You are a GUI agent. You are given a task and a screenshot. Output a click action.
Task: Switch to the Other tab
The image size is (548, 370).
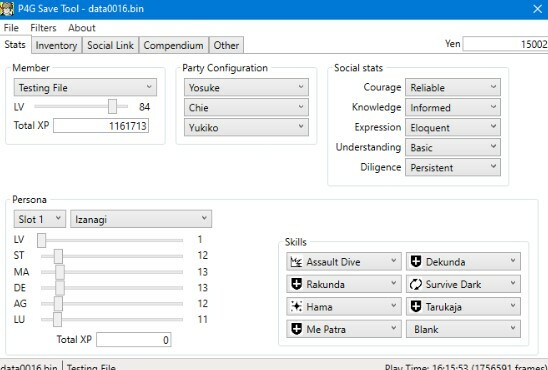click(226, 45)
